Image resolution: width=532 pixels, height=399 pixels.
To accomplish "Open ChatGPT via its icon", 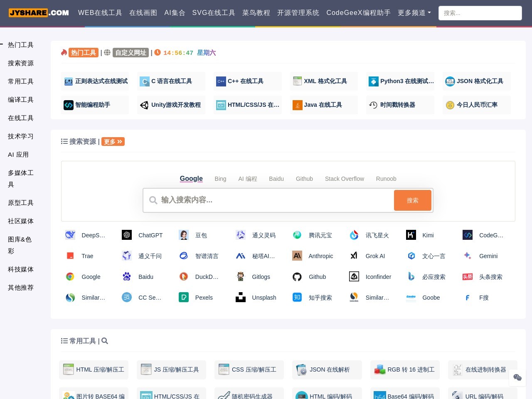I will (x=127, y=235).
